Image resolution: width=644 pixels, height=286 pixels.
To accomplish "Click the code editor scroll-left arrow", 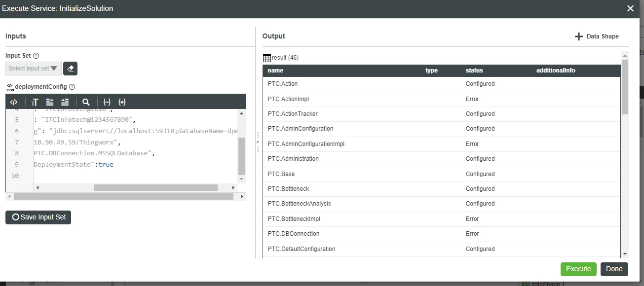I will 38,188.
